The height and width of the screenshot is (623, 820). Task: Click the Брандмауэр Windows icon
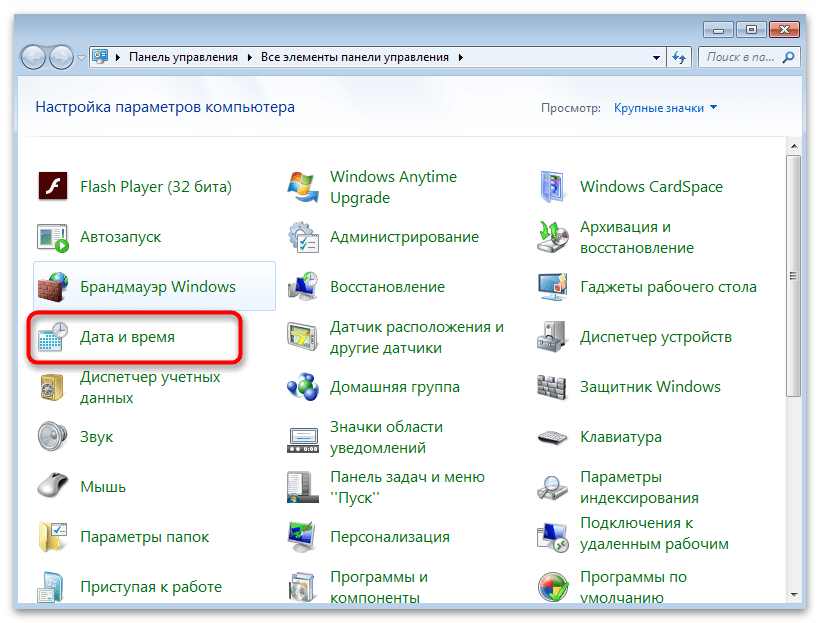click(52, 287)
